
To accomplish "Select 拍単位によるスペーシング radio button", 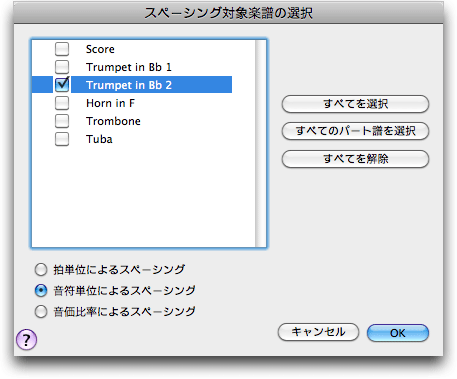I will (x=41, y=269).
